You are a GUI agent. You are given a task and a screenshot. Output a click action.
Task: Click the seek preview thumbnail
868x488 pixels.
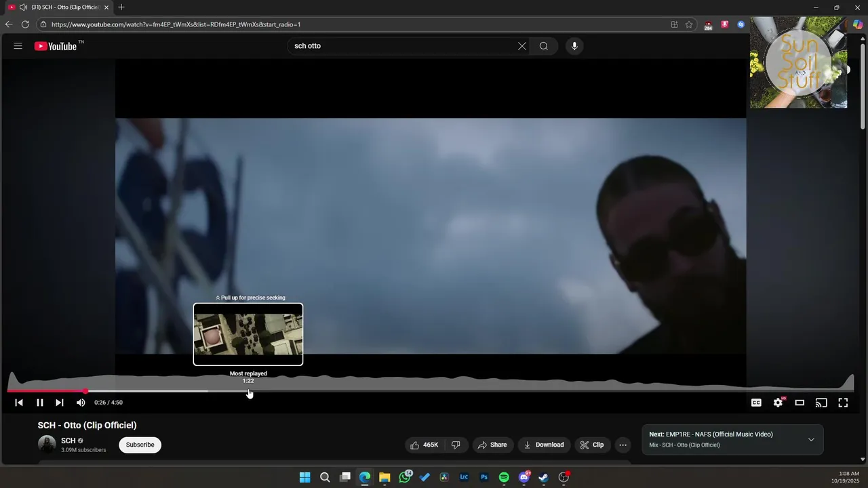248,334
